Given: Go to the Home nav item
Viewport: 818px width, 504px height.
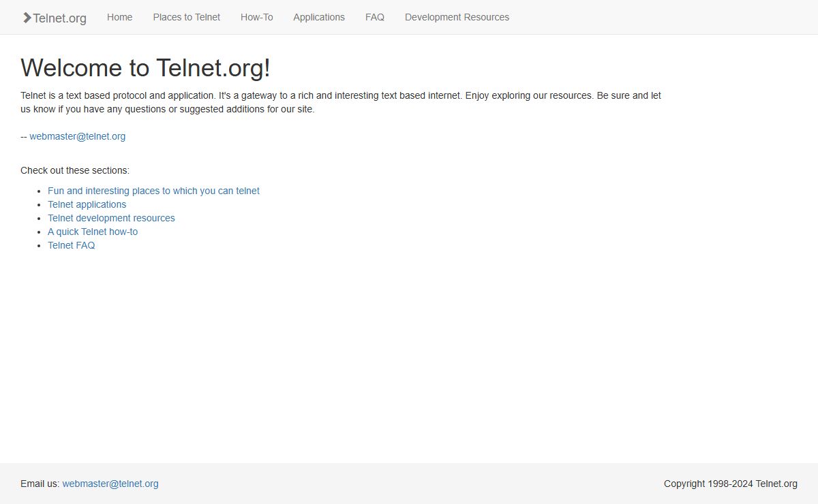Looking at the screenshot, I should [x=119, y=17].
